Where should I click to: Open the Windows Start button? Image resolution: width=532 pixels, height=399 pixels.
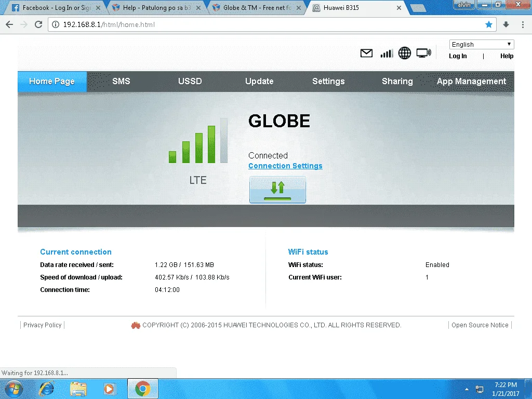coord(14,389)
